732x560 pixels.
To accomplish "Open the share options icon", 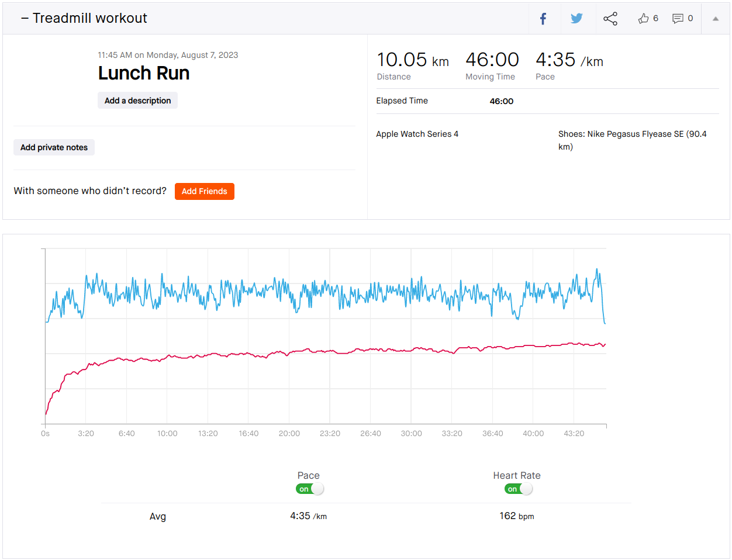I will click(x=610, y=19).
